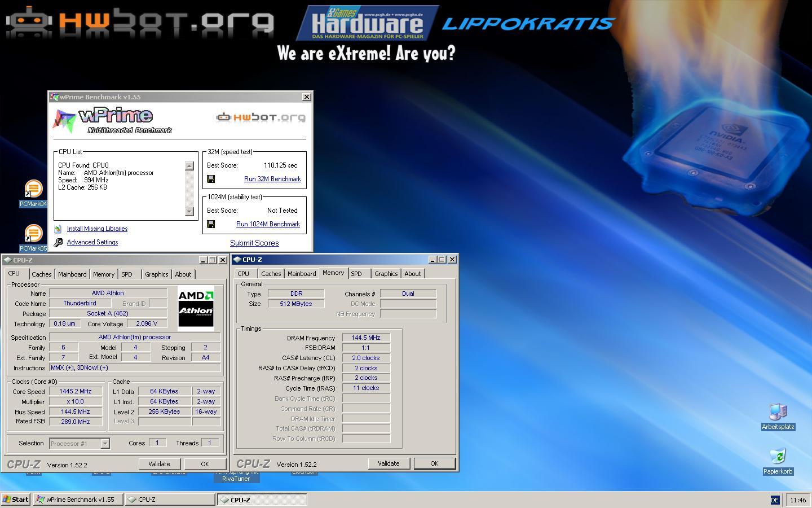Viewport: 812px width, 508px height.
Task: Click the Code Name Thunderbird field
Action: tap(80, 303)
